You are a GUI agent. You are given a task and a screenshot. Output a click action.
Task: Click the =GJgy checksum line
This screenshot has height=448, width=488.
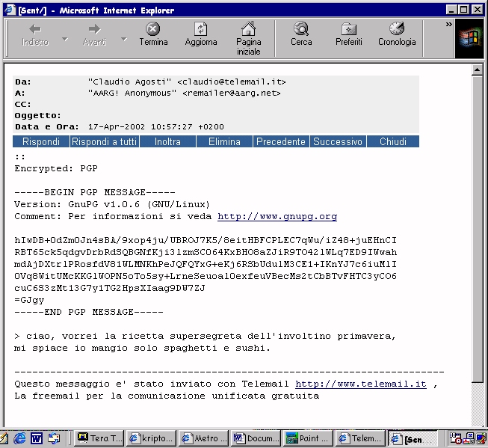[29, 300]
